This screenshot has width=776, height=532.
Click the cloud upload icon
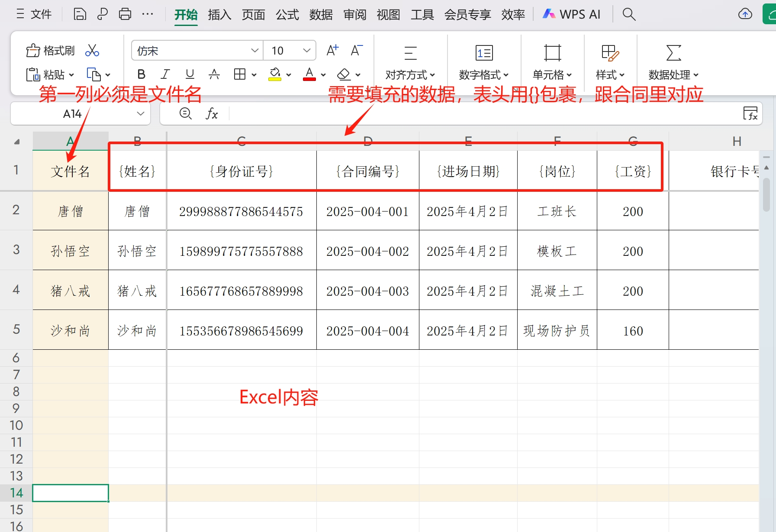(745, 14)
